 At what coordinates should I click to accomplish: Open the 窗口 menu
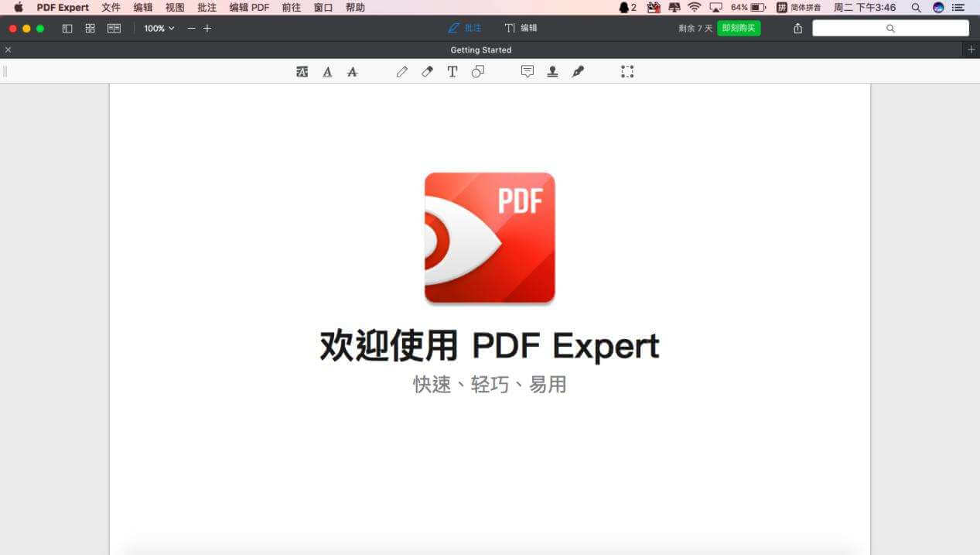[323, 7]
